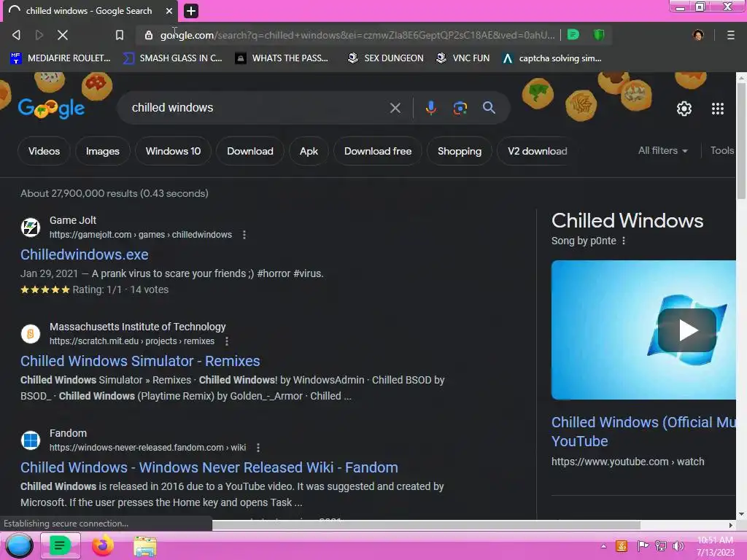The height and width of the screenshot is (560, 747).
Task: Show hidden system tray icons
Action: [x=603, y=546]
